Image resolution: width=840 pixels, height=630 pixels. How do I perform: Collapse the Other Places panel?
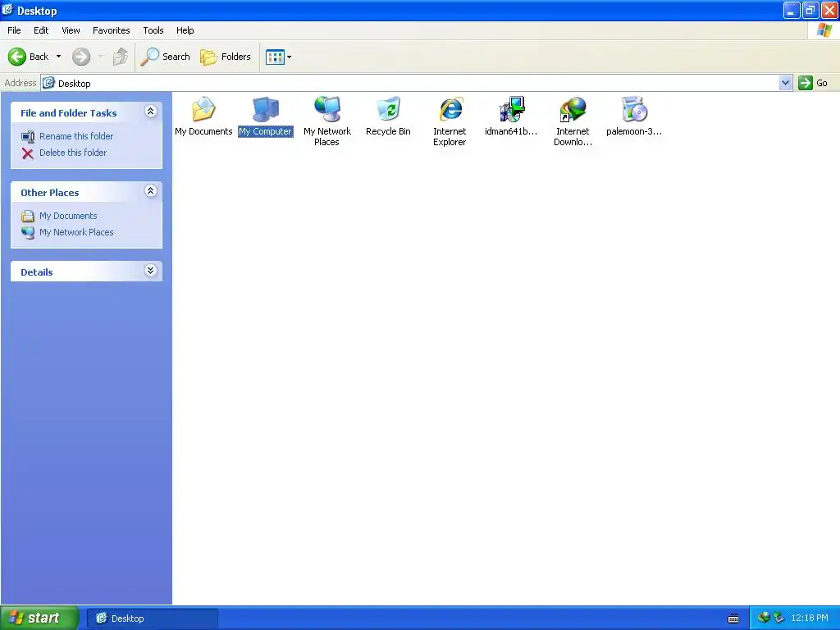[151, 191]
